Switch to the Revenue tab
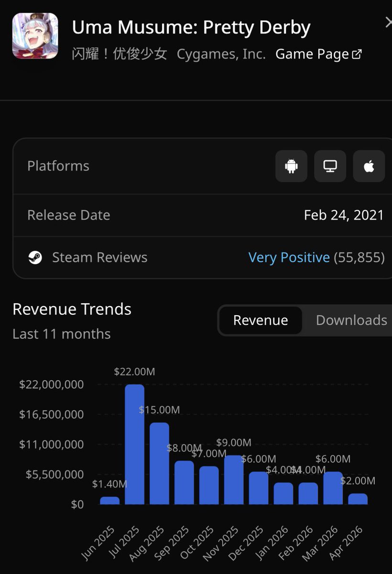Viewport: 392px width, 574px height. (x=261, y=320)
